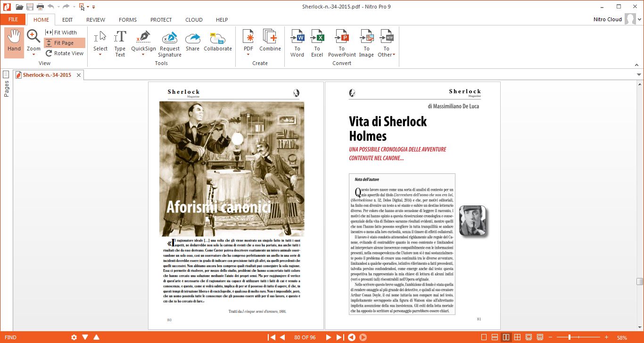
Task: Switch to single page layout in status bar
Action: (x=484, y=337)
